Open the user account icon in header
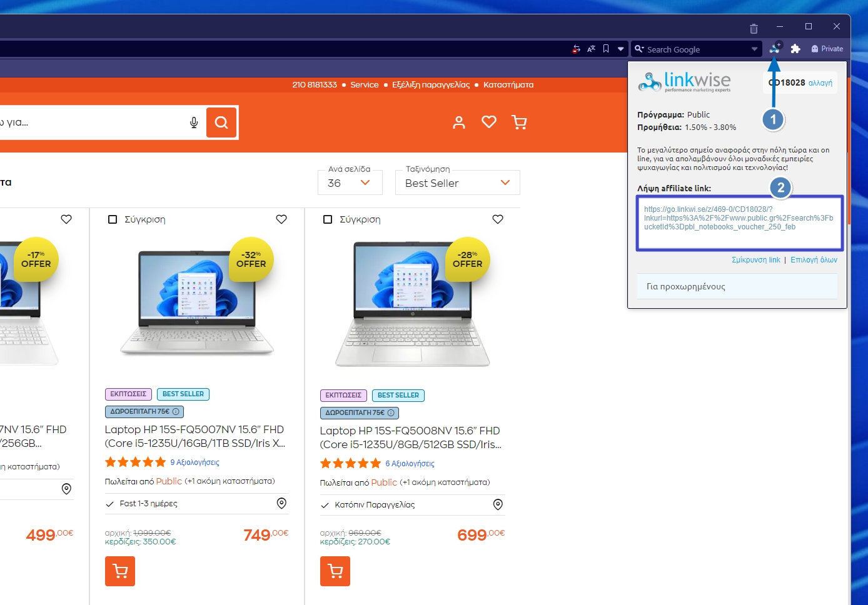The height and width of the screenshot is (605, 868). (x=459, y=122)
